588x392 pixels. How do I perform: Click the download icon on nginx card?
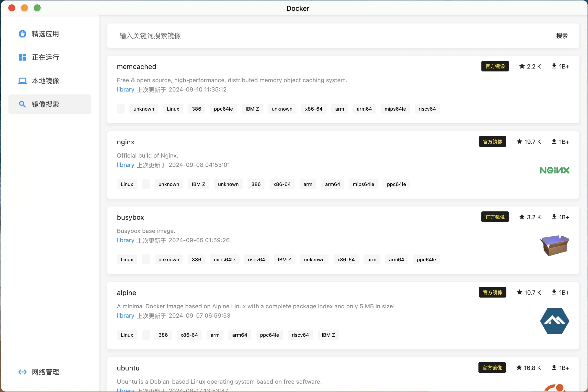pos(554,141)
